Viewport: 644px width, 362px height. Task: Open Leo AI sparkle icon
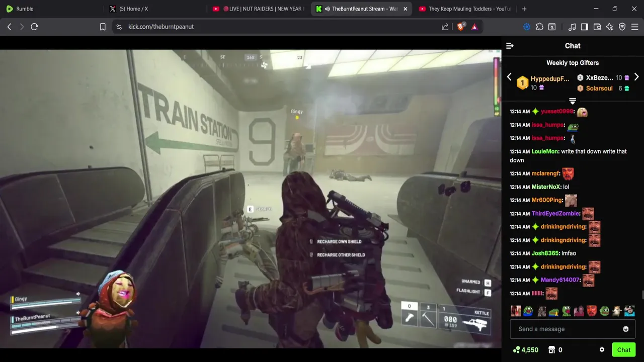pyautogui.click(x=610, y=27)
